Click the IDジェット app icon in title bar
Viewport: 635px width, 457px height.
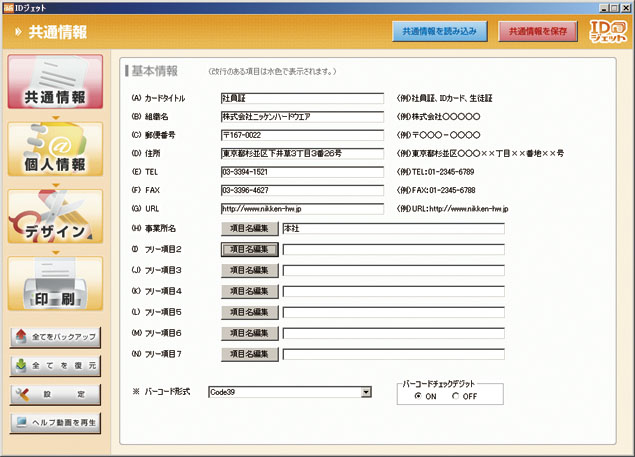coord(9,8)
